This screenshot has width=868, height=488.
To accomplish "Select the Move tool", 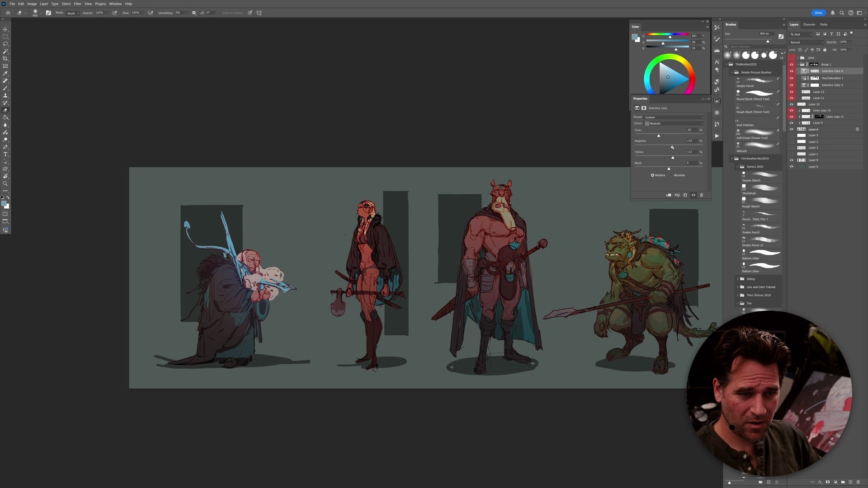I will (x=5, y=29).
